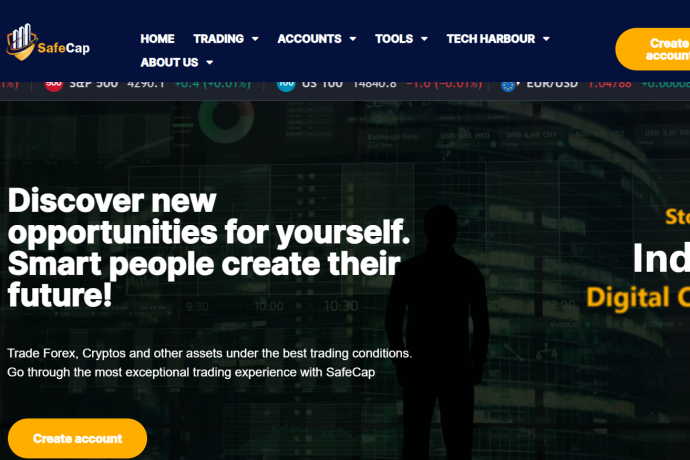Screen dimensions: 690x460
Task: Click the SafeCap logo
Action: click(48, 42)
